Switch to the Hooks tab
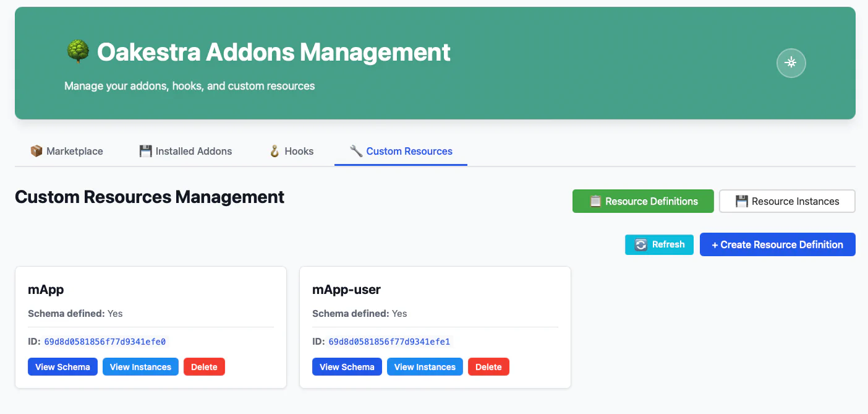The width and height of the screenshot is (868, 414). coord(291,151)
